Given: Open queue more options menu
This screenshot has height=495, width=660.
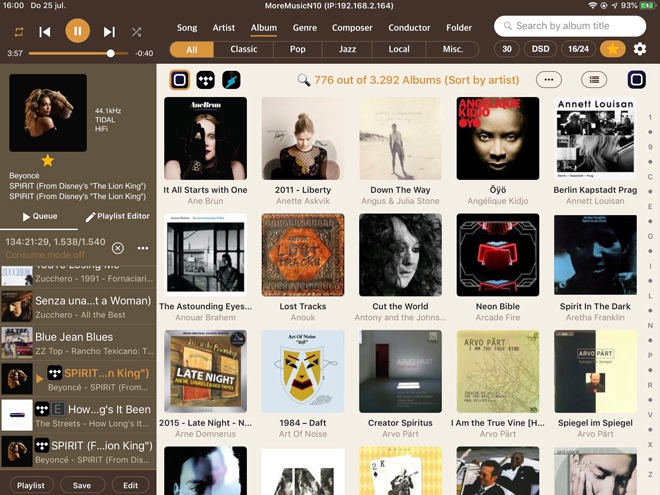Looking at the screenshot, I should point(143,248).
